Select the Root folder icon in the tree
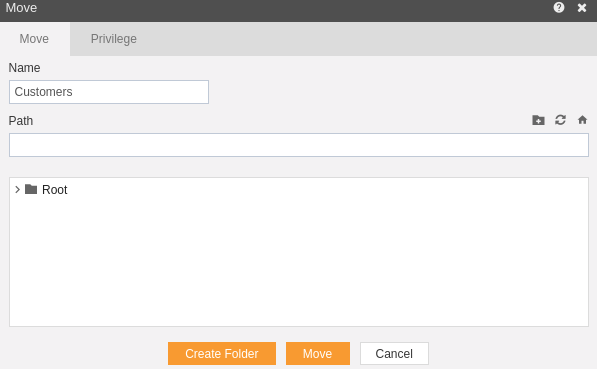This screenshot has width=597, height=369. point(31,189)
